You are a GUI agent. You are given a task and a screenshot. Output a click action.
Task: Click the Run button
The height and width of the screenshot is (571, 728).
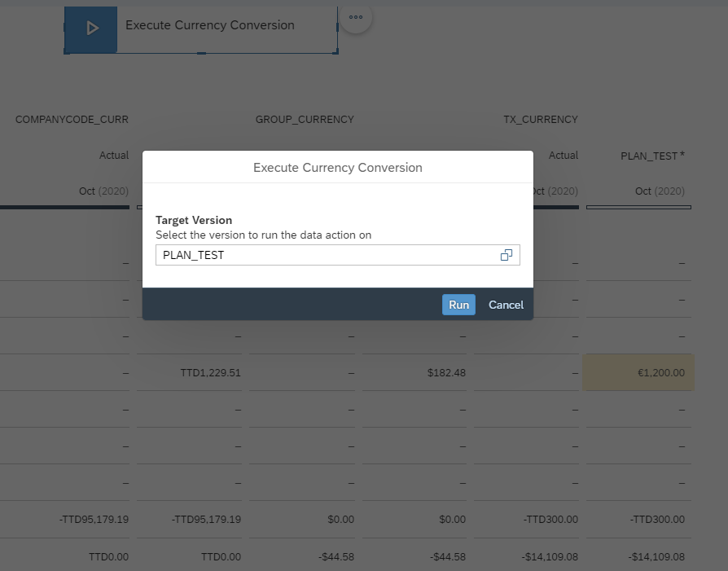[458, 305]
